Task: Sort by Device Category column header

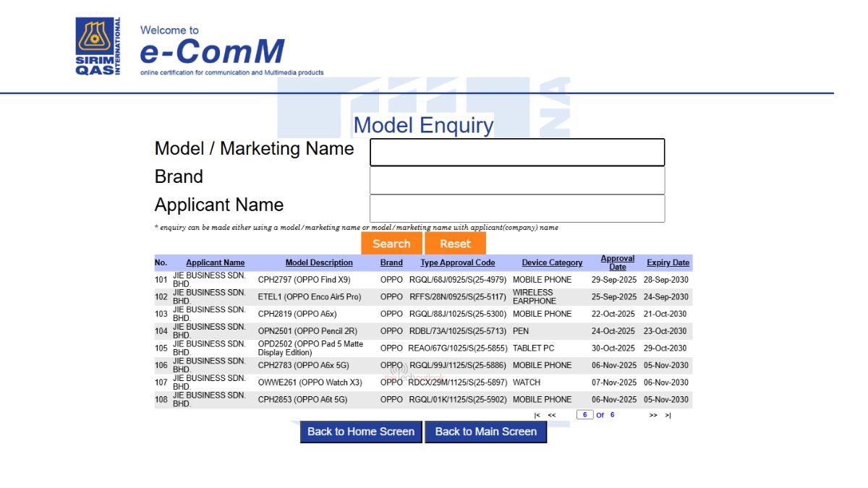Action: tap(552, 263)
